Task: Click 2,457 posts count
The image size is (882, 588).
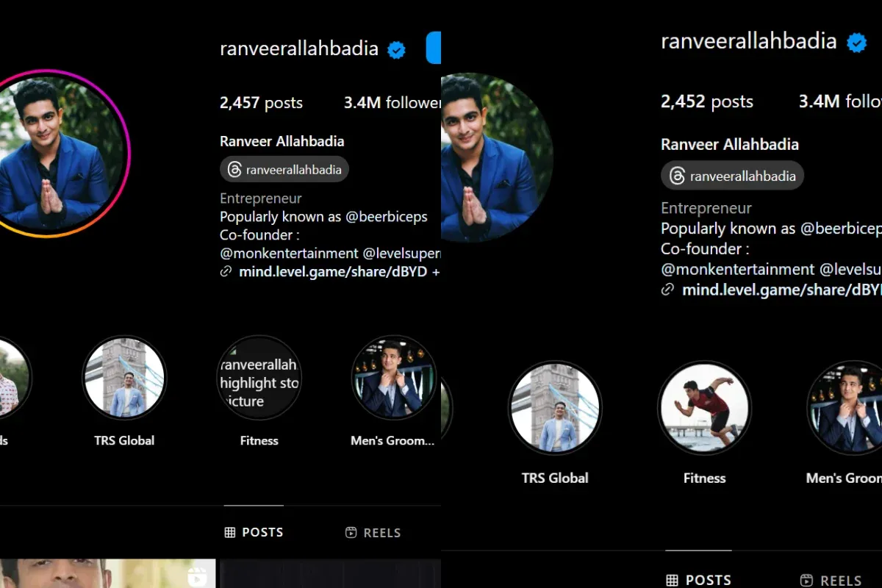Action: [x=261, y=103]
